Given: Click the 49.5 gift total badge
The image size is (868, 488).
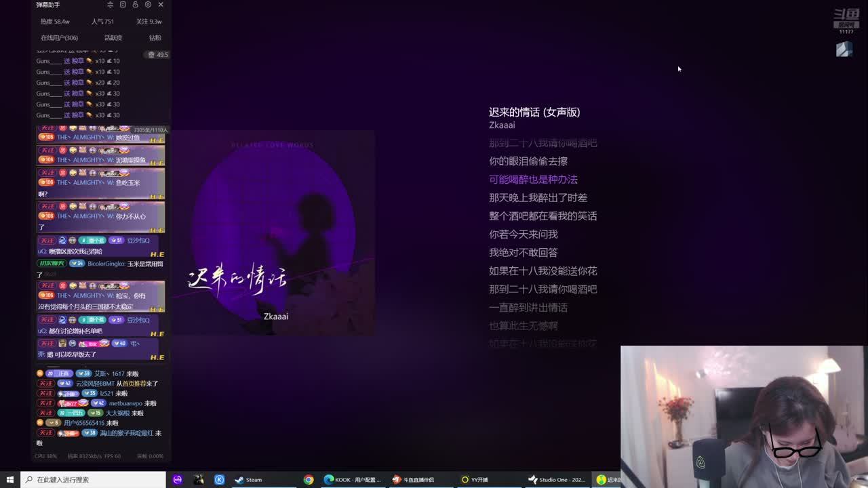Looking at the screenshot, I should tap(158, 54).
